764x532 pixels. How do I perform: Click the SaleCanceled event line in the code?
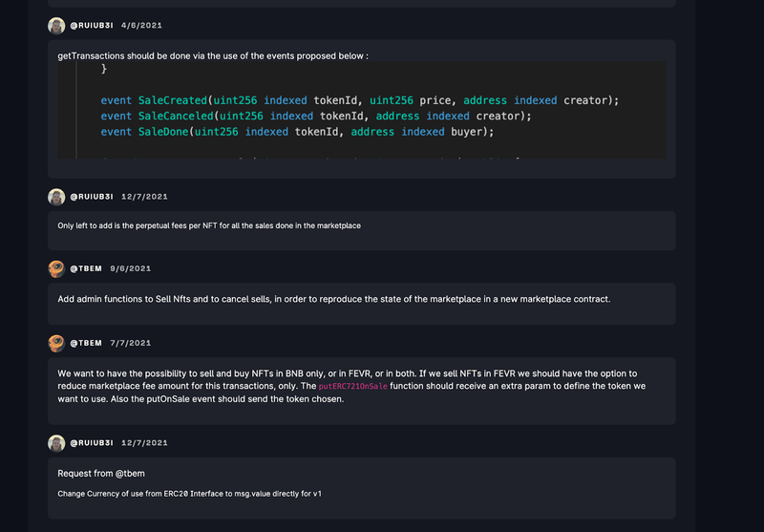(x=315, y=117)
